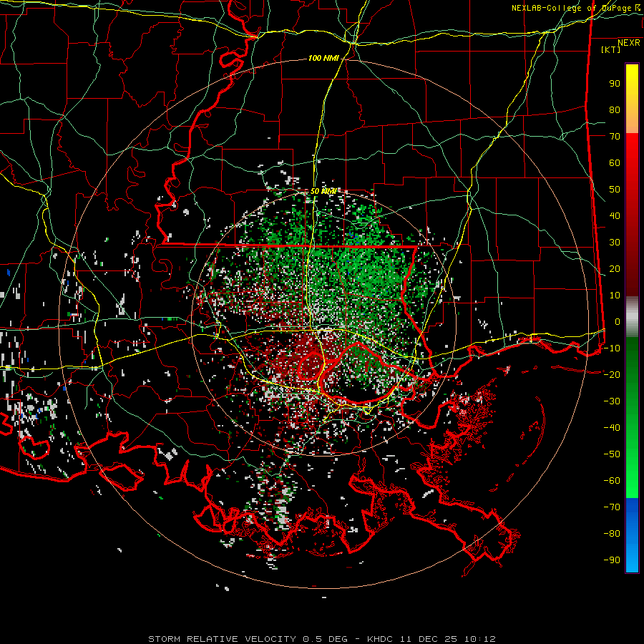
Task: Click the 40 value on the velocity scale
Action: click(615, 216)
